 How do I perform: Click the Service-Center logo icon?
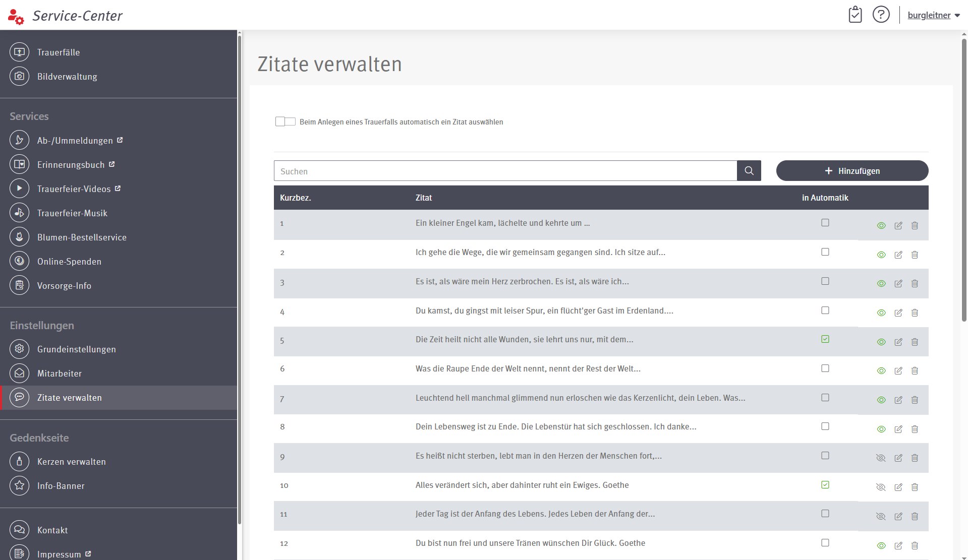pos(16,16)
